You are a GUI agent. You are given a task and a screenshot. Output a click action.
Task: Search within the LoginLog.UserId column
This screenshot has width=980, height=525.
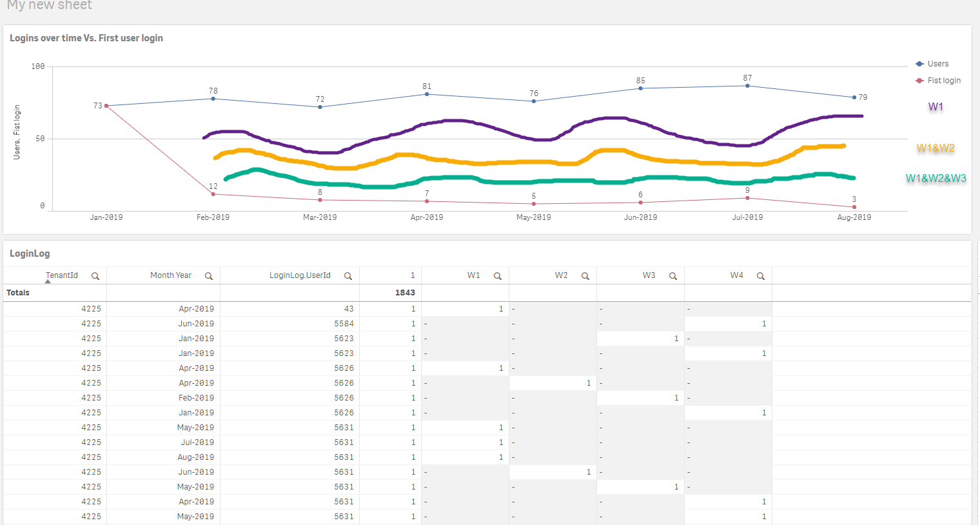point(348,276)
